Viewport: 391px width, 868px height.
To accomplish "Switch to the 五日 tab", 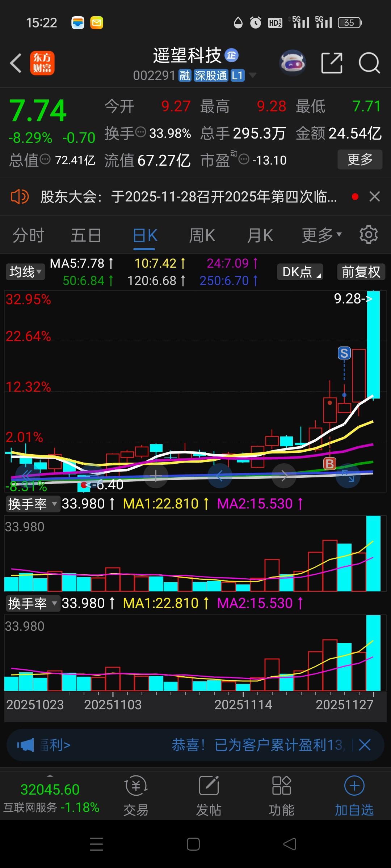I will (x=86, y=235).
